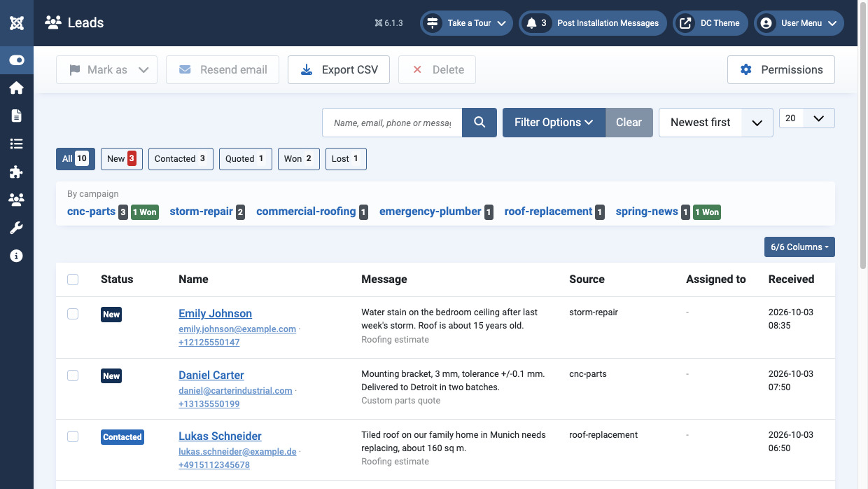Open the cnc-parts campaign link
868x489 pixels.
91,212
